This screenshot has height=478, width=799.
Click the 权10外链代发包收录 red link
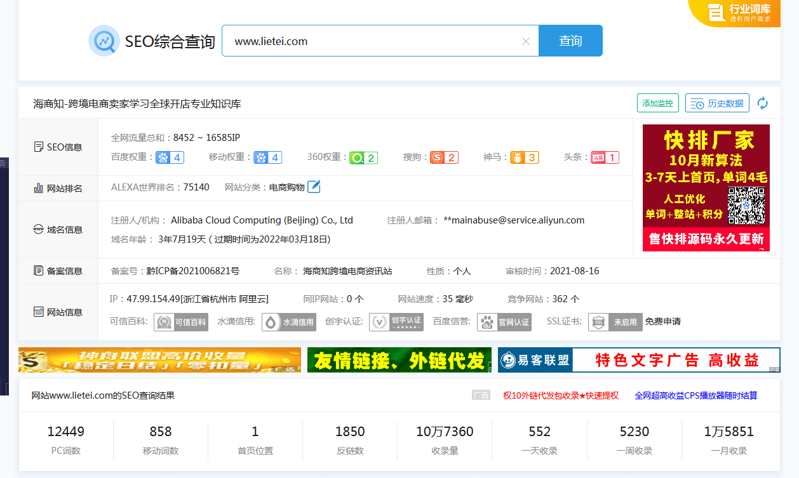pos(561,395)
